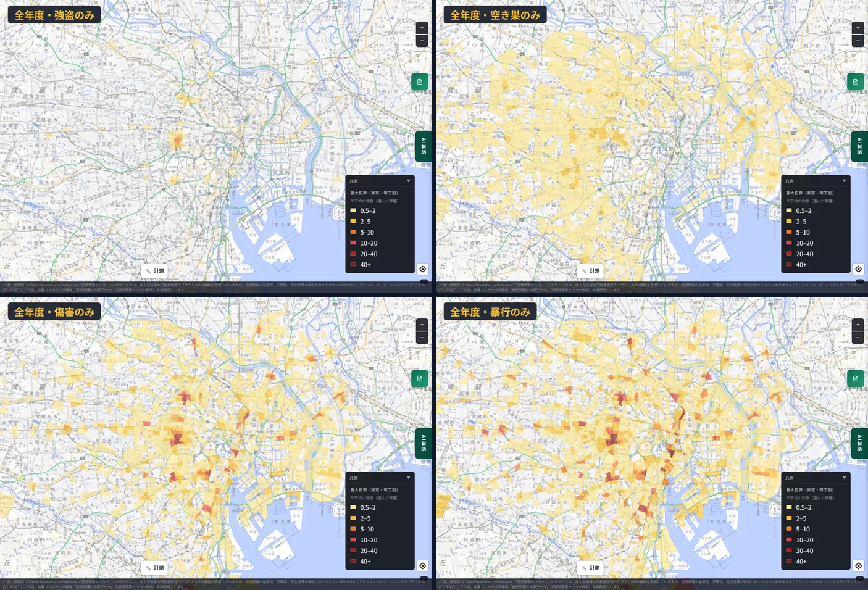Open AI対話 tab on 強盗のみ map

(x=424, y=146)
